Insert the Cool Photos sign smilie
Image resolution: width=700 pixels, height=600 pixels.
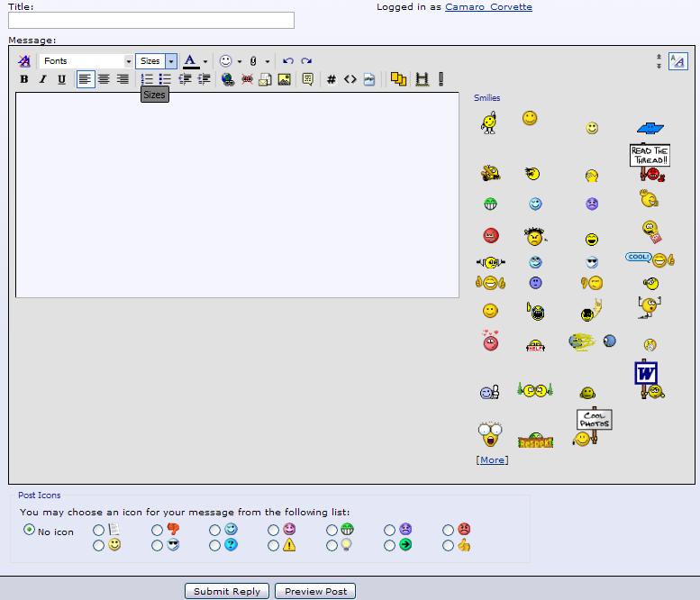593,427
